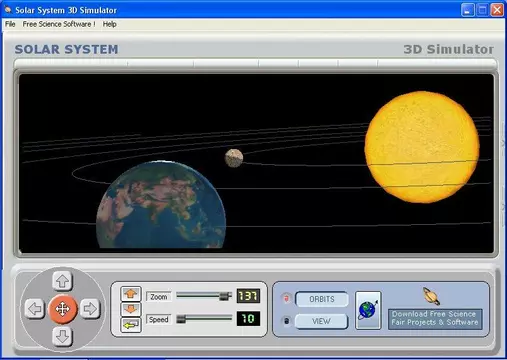Open the Help menu
The image size is (507, 360).
click(109, 24)
